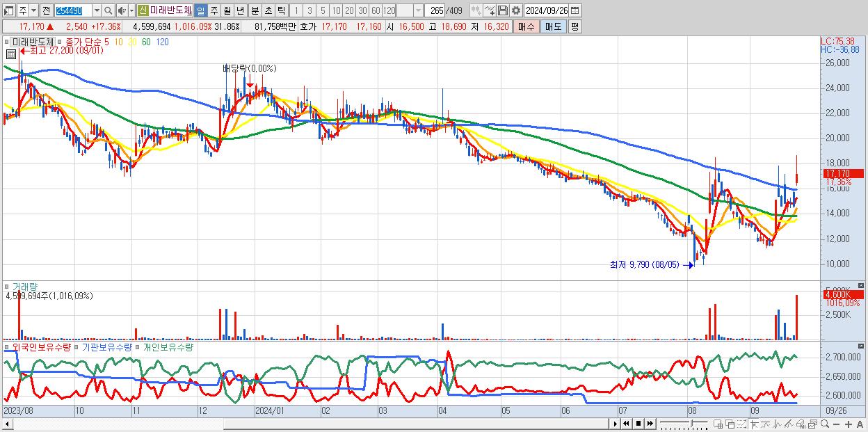Select the 5-day moving average legend
The image size is (868, 432).
click(x=106, y=42)
